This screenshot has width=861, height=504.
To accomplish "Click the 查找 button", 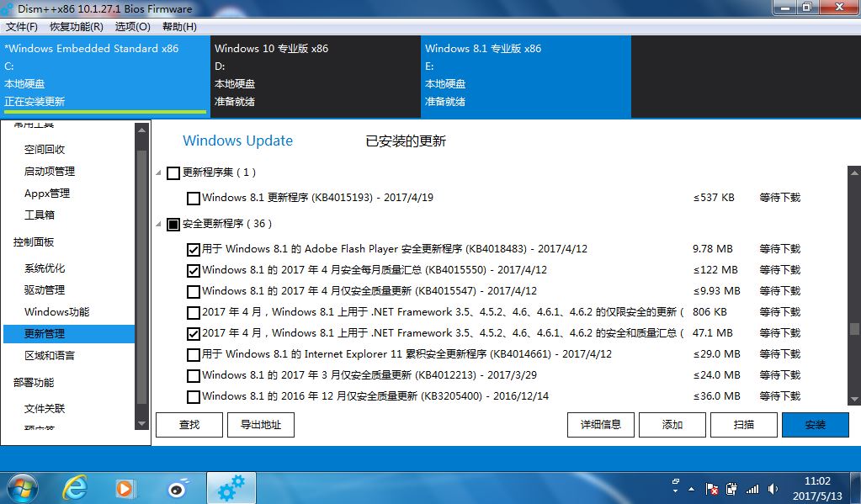I will click(x=189, y=425).
